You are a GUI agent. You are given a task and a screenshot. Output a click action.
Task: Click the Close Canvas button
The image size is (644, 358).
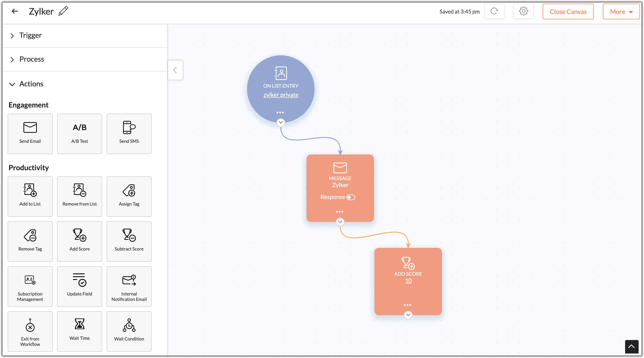568,11
